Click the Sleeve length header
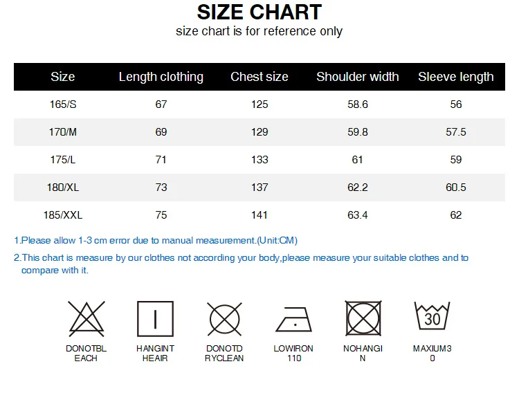 [x=456, y=77]
